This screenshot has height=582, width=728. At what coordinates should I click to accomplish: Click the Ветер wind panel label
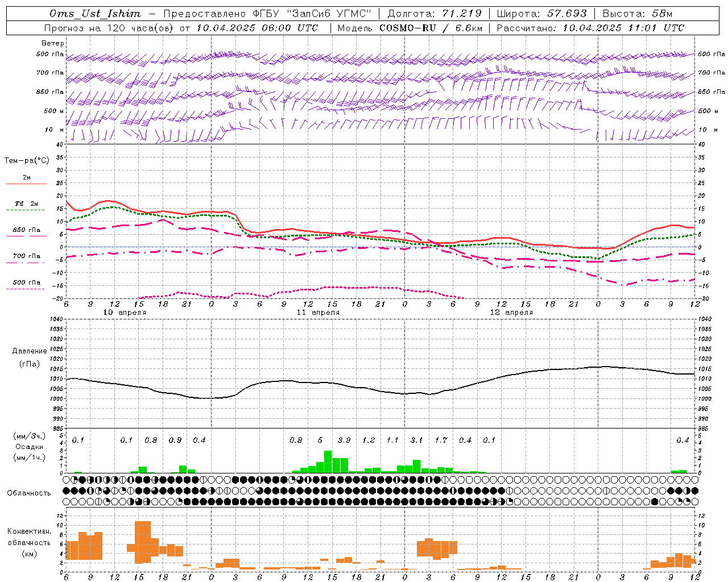pos(53,43)
